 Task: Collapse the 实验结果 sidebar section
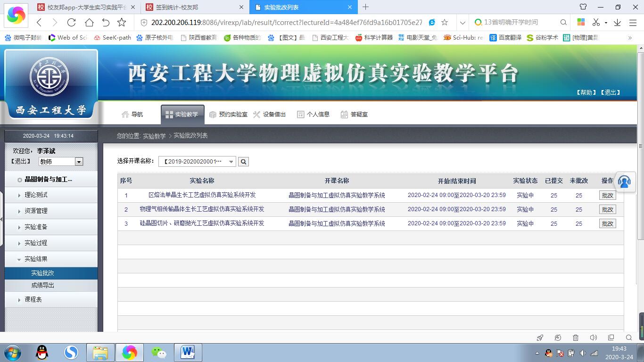tap(36, 259)
